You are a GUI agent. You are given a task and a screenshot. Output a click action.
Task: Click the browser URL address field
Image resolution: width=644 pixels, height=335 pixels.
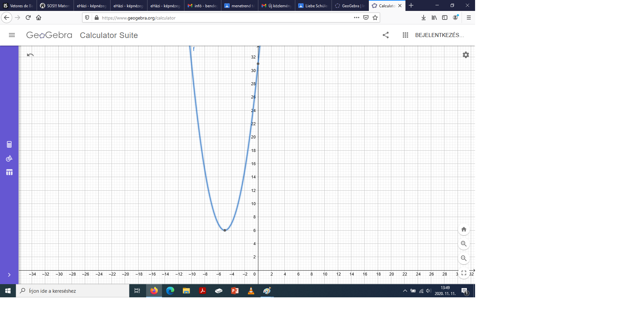click(224, 18)
